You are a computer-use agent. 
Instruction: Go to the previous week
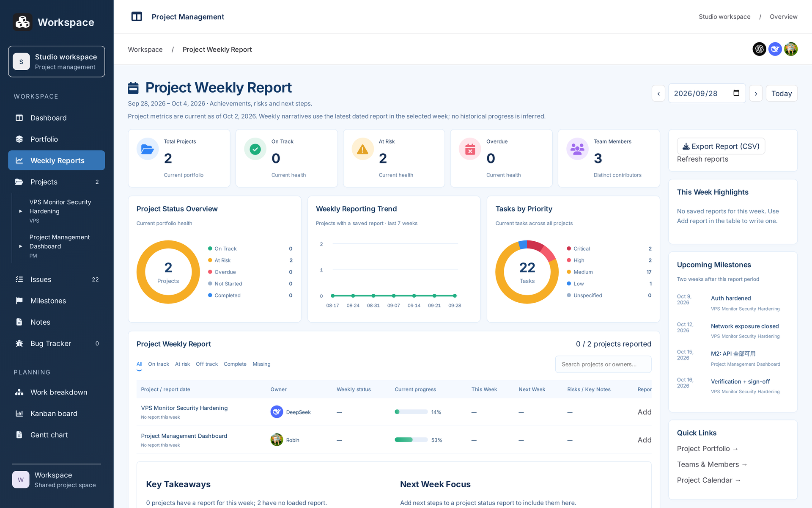(x=658, y=94)
